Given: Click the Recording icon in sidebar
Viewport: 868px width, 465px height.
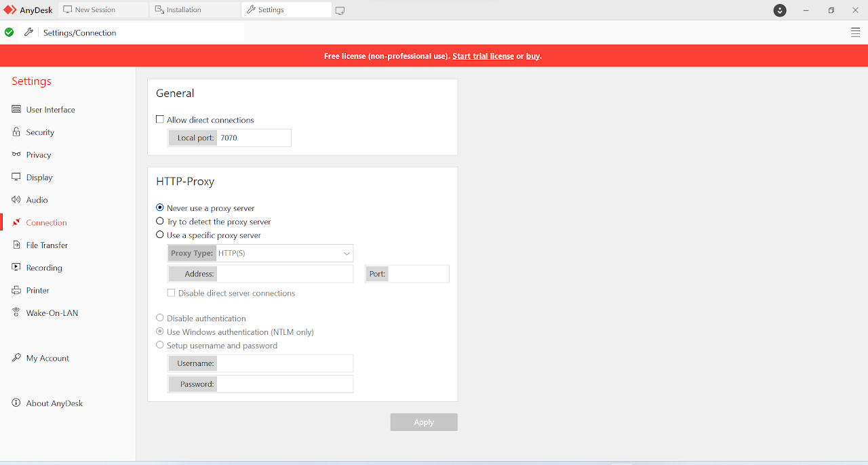Looking at the screenshot, I should coord(16,268).
